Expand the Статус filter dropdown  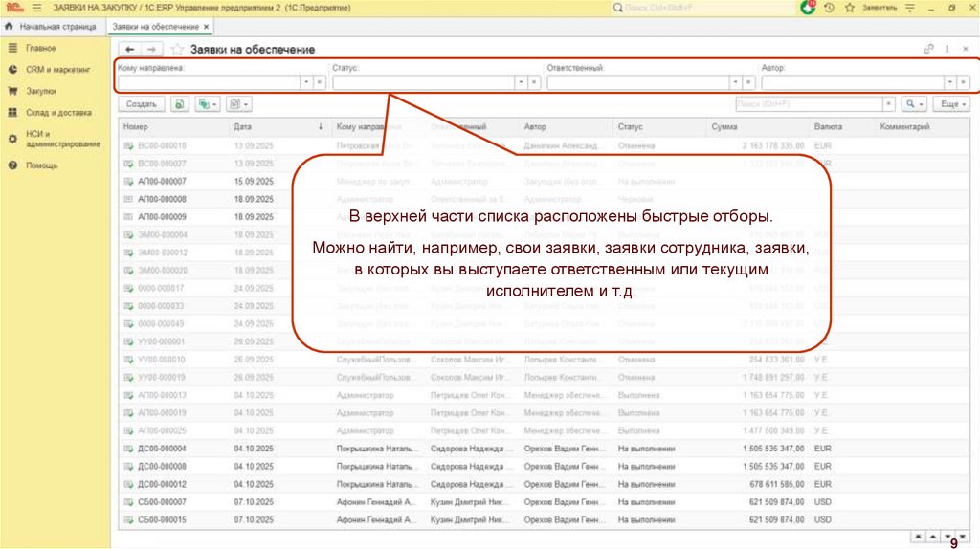pyautogui.click(x=521, y=82)
